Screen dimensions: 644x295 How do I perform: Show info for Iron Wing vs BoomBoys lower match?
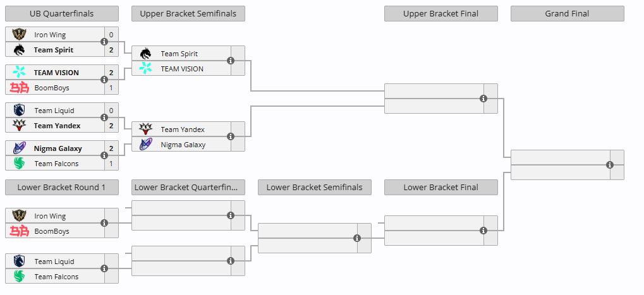[104, 223]
